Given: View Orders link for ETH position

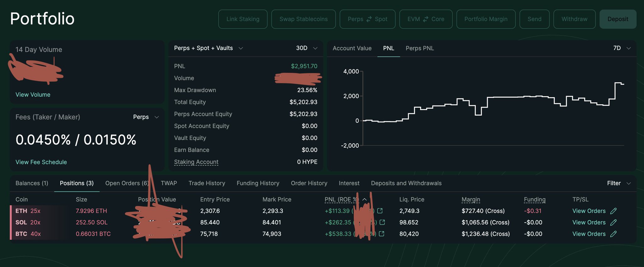Looking at the screenshot, I should 589,211.
